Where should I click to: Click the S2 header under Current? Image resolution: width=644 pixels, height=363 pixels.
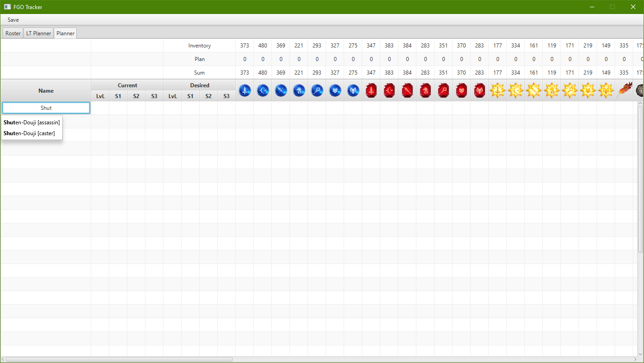[x=136, y=96]
